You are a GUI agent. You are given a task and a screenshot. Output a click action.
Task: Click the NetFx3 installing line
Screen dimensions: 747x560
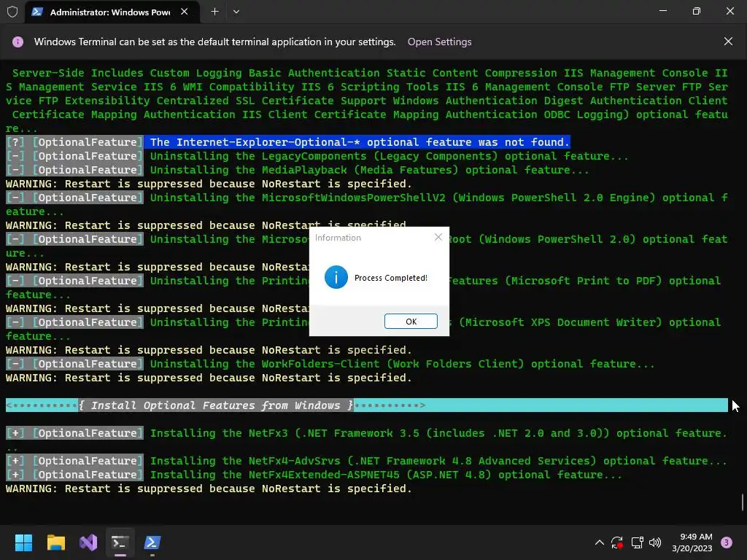click(x=367, y=440)
